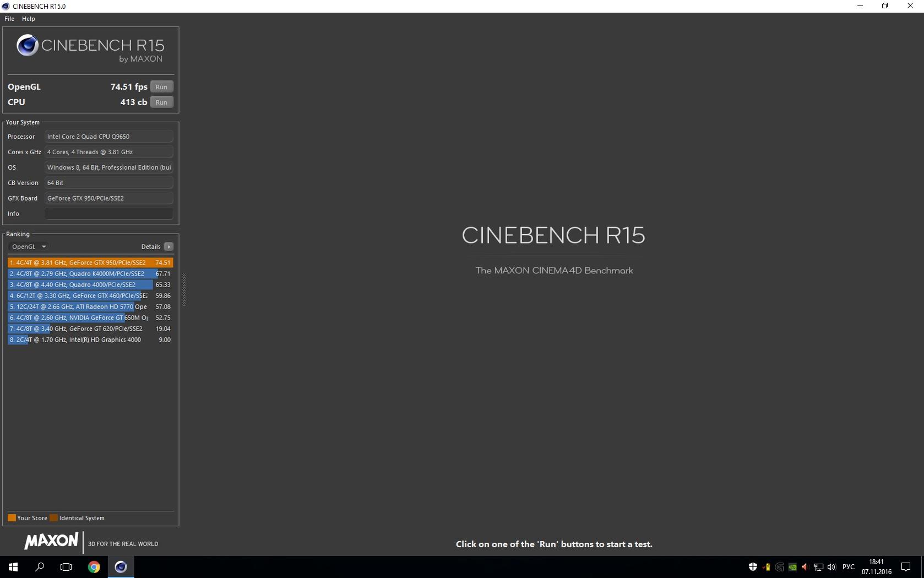This screenshot has height=578, width=924.
Task: Open Windows taskbar search
Action: coord(40,567)
